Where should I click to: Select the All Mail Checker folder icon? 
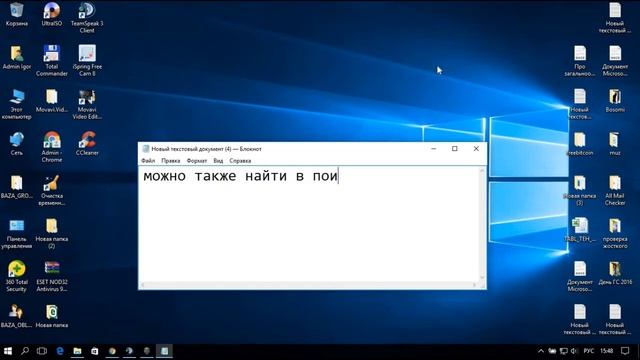[615, 190]
